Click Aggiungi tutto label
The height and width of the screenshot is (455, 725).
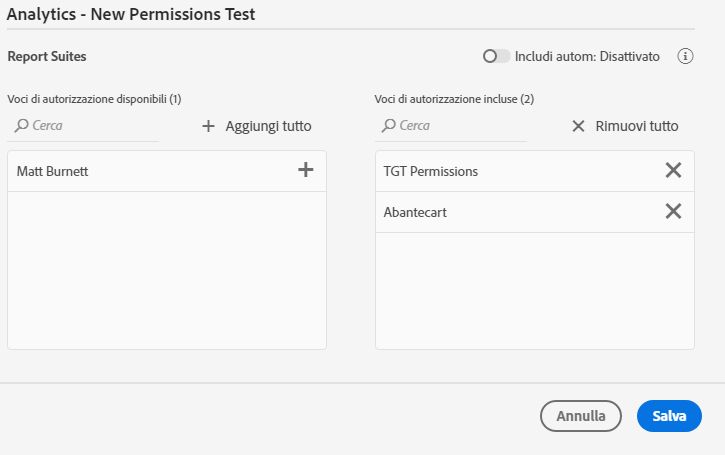(268, 126)
